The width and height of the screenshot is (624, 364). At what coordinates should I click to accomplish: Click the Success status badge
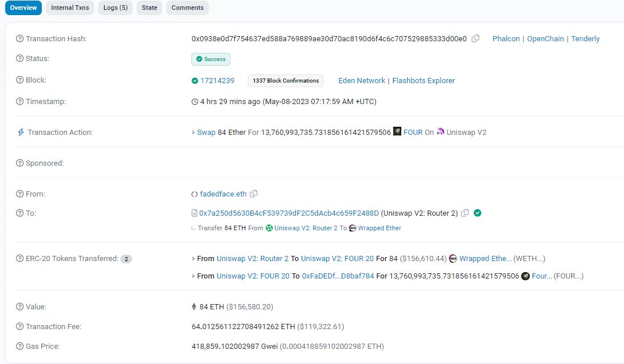(x=211, y=59)
